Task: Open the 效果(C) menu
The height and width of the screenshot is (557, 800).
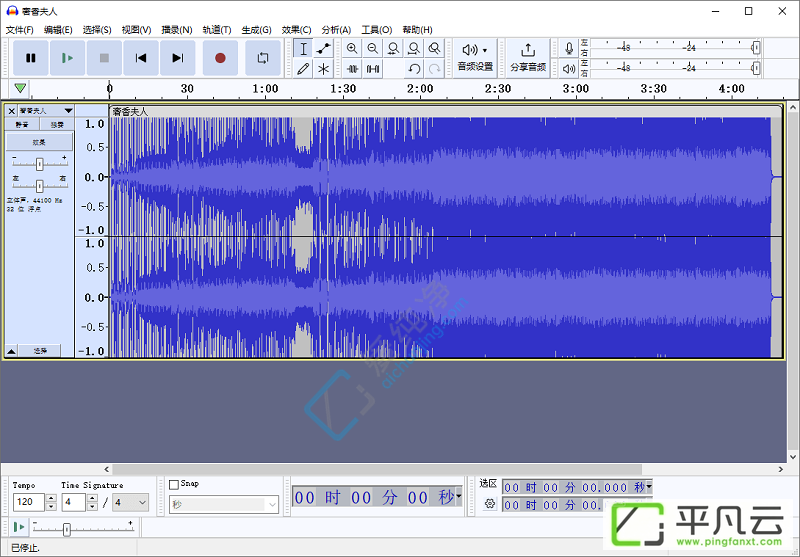Action: tap(296, 30)
